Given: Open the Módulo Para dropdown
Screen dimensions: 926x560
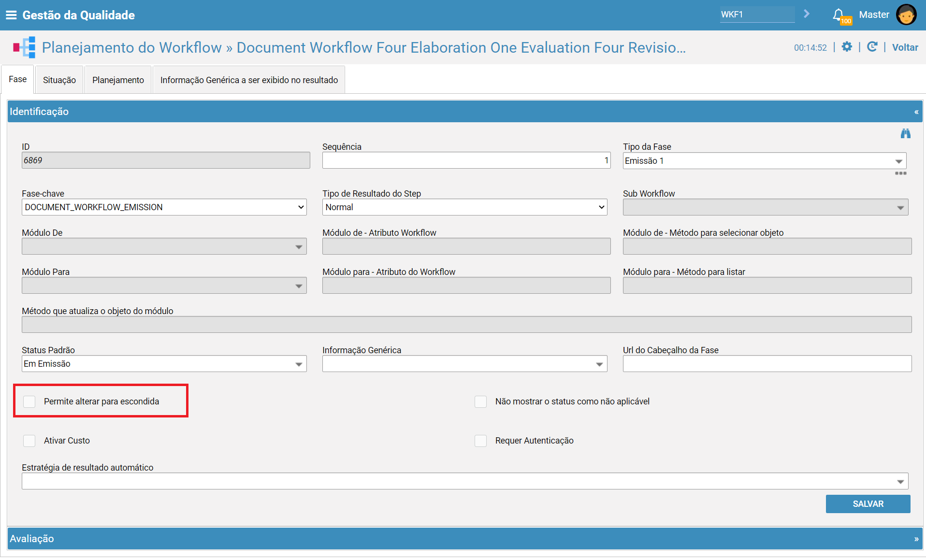Looking at the screenshot, I should click(x=299, y=286).
